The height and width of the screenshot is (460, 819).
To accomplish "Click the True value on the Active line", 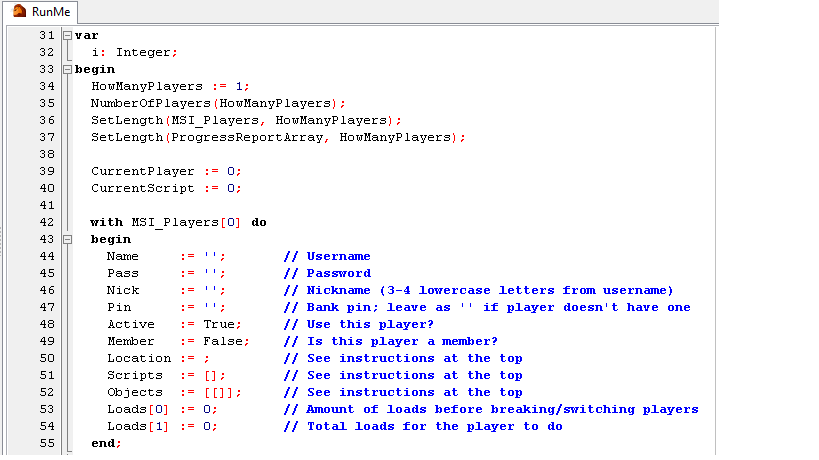I will 218,324.
